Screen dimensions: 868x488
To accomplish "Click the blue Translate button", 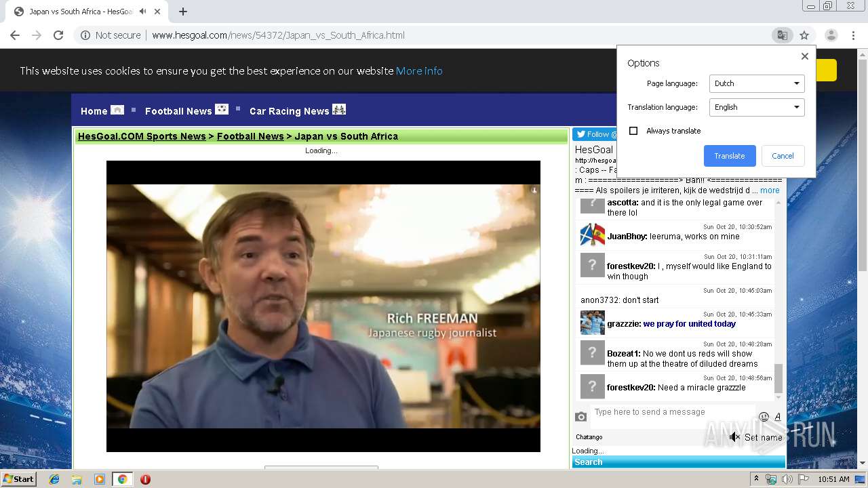I will pyautogui.click(x=730, y=156).
